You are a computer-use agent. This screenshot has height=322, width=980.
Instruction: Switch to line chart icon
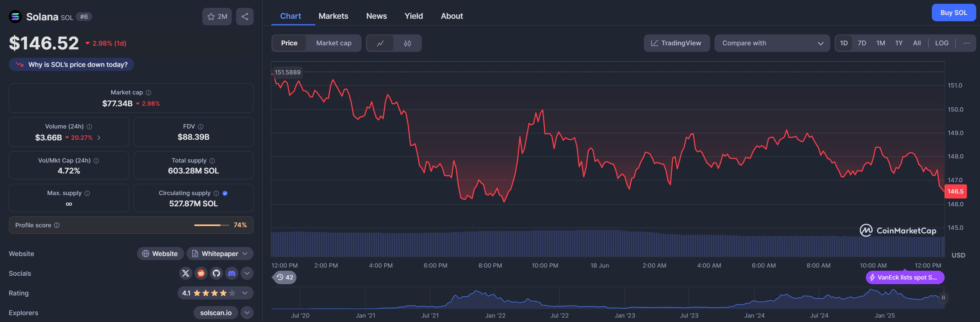tap(380, 43)
